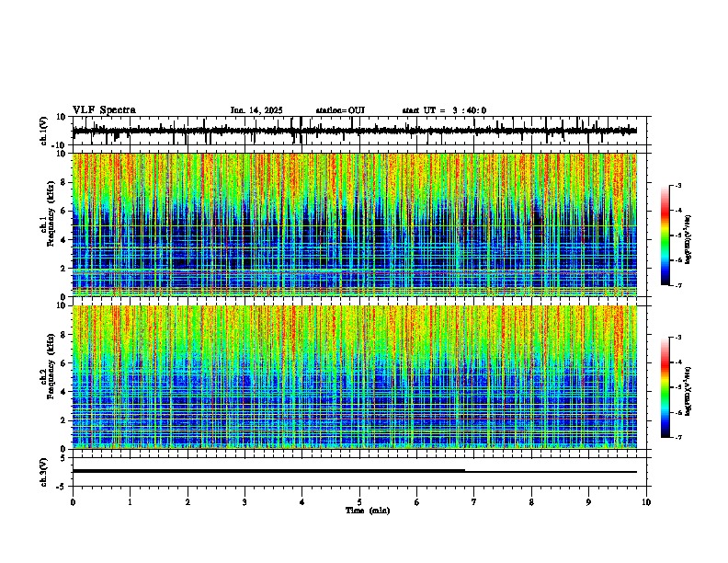
Task: Select the "start UT = 3 :40: 0" text
Action: (444, 110)
